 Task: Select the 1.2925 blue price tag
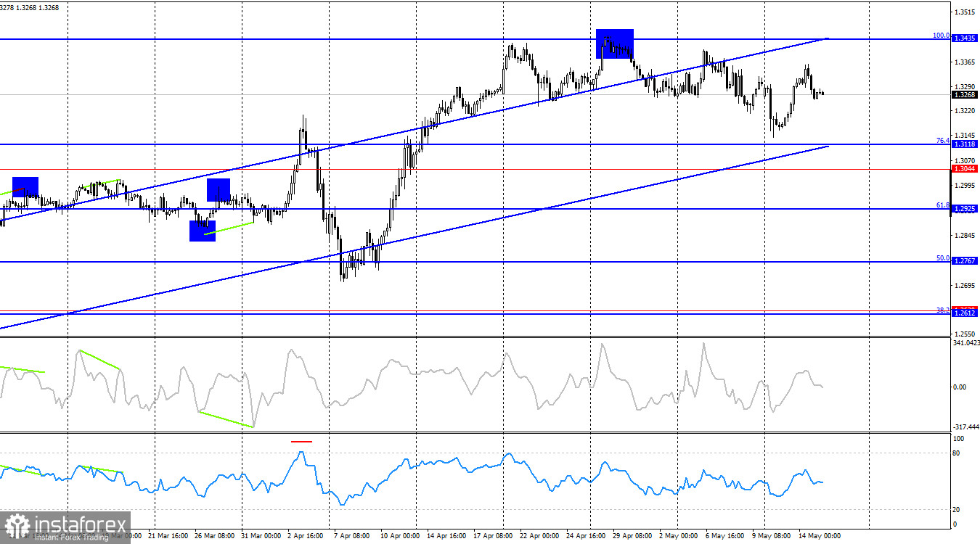[964, 209]
